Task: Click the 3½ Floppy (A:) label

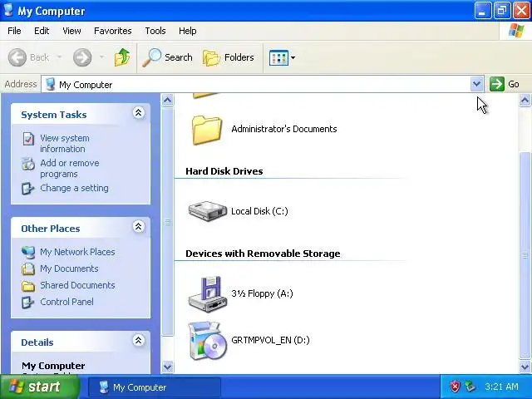Action: 262,293
